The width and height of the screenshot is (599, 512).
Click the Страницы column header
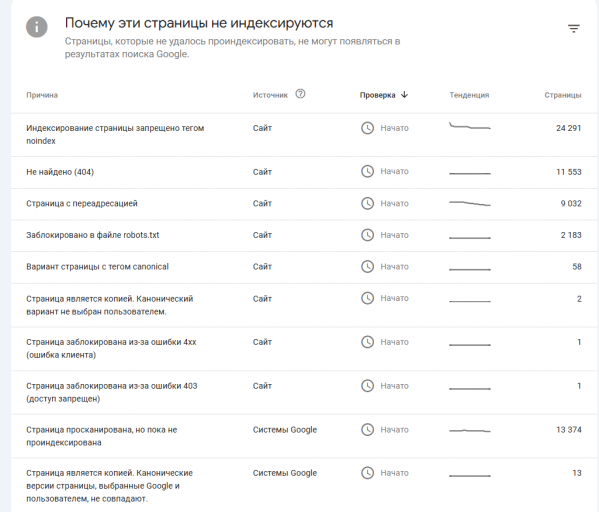(x=563, y=95)
